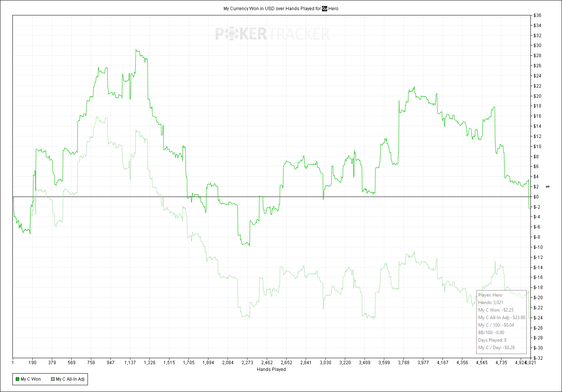Click the '379' x-axis tick label
The width and height of the screenshot is (562, 392).
[x=52, y=363]
